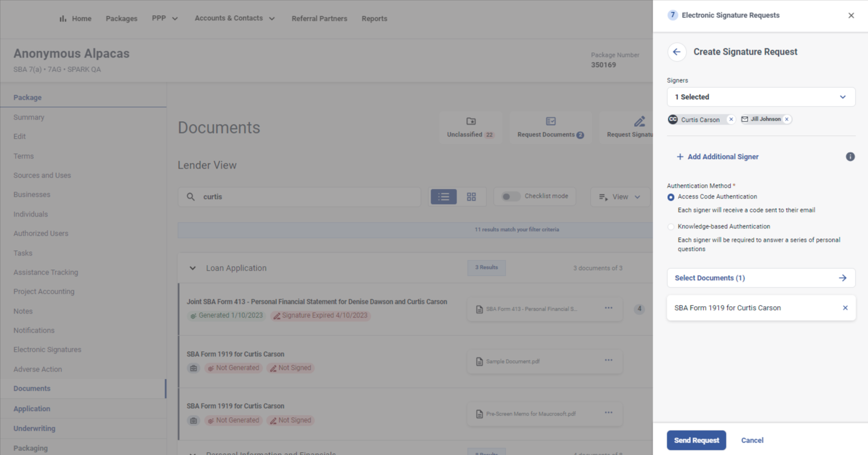This screenshot has height=455, width=868.
Task: Select Access Code Authentication
Action: point(671,197)
